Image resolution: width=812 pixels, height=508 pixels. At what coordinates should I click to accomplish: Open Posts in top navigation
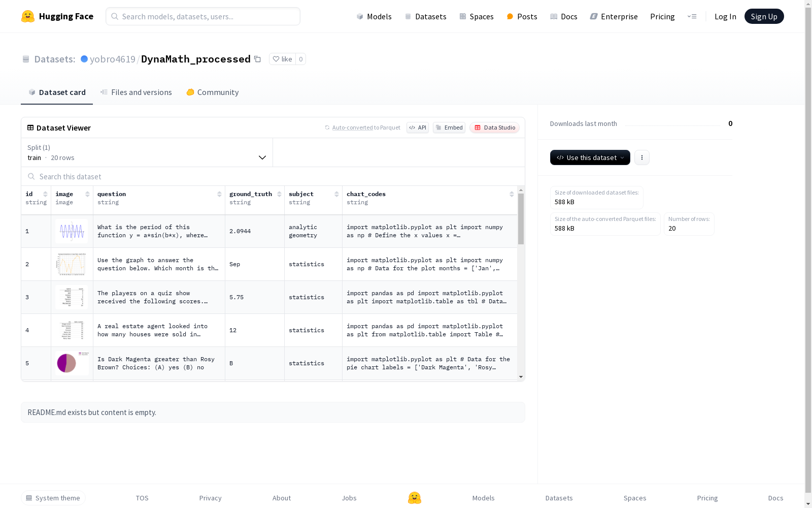(x=522, y=16)
